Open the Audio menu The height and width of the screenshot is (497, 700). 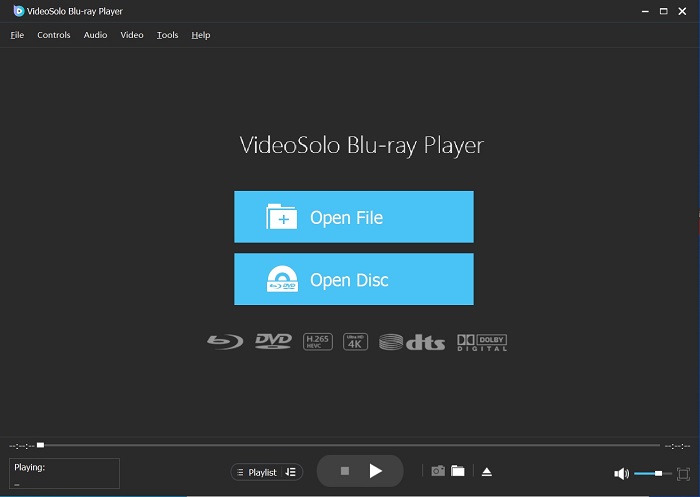tap(95, 35)
